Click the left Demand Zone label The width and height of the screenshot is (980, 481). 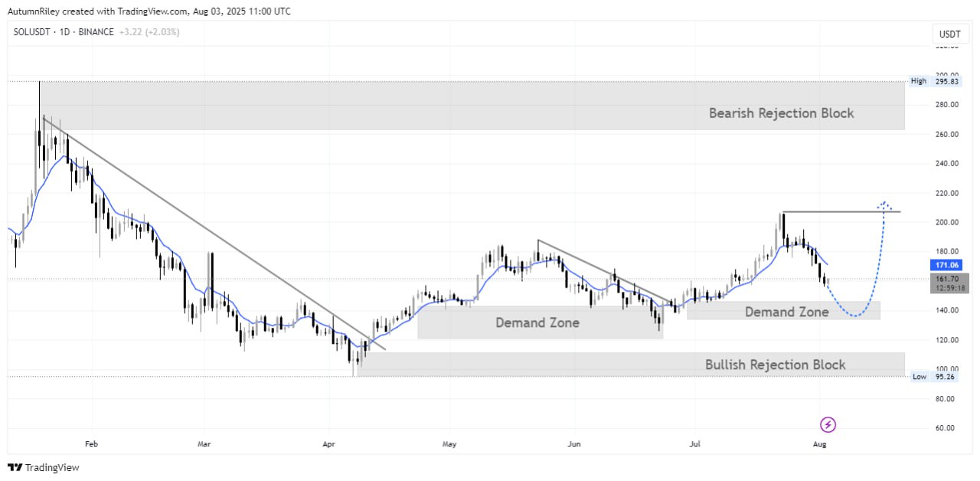(x=537, y=323)
